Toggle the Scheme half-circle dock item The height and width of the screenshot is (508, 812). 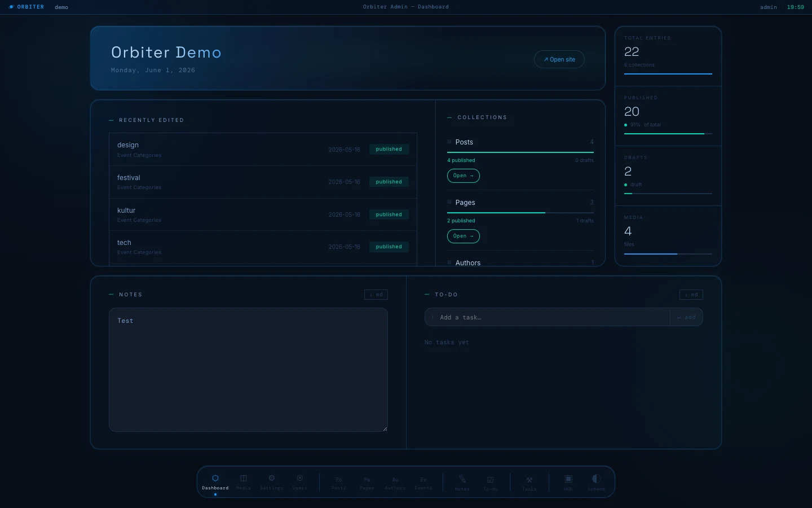pyautogui.click(x=597, y=483)
